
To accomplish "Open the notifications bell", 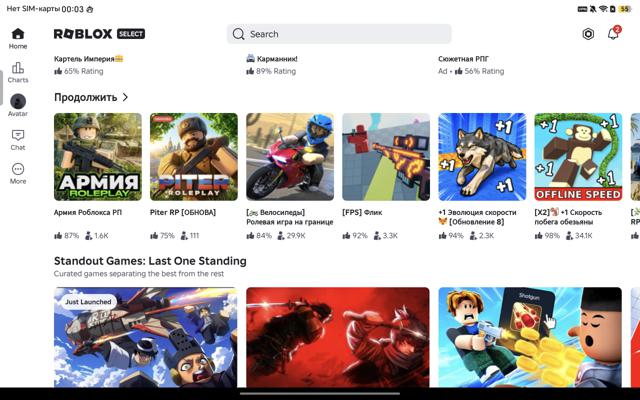I will tap(613, 33).
